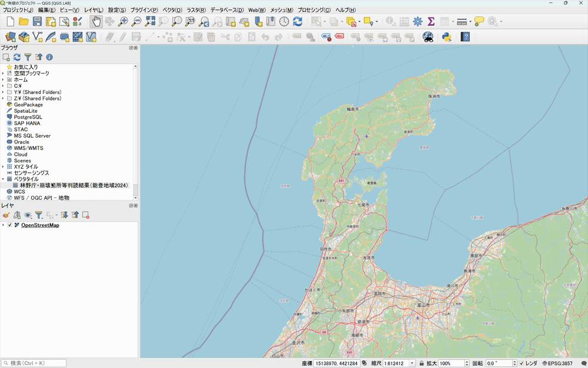Screen dimensions: 588x368
Task: Open the プロジェクト menu
Action: coord(18,10)
